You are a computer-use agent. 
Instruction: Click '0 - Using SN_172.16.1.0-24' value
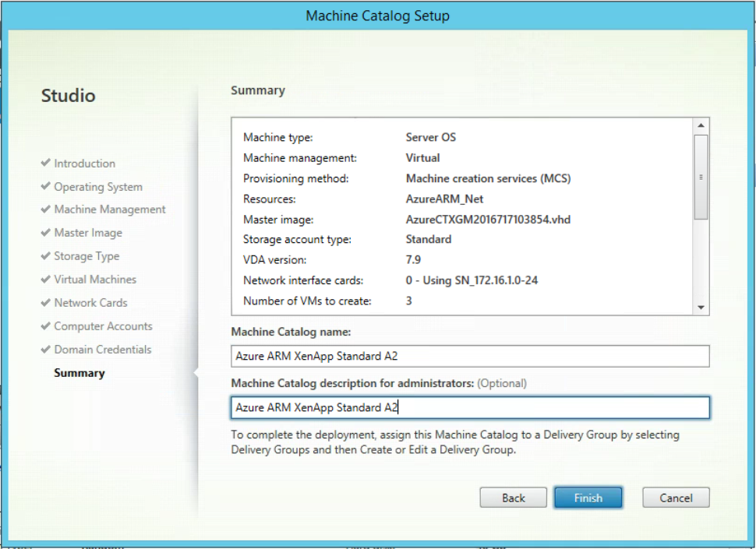[x=472, y=280]
